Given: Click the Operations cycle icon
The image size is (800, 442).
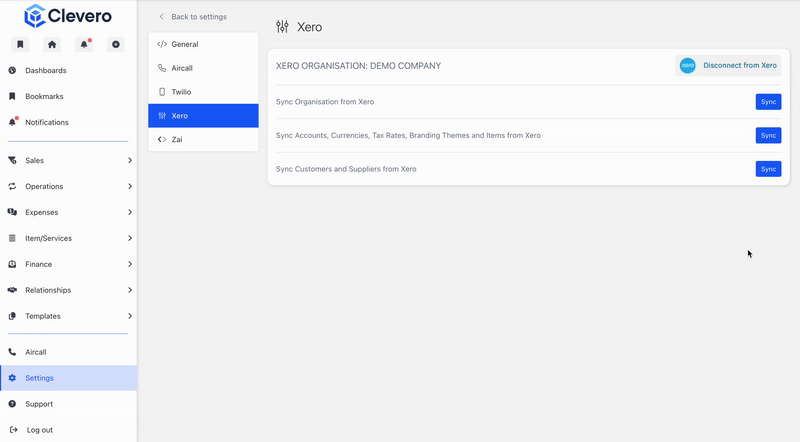Looking at the screenshot, I should [x=12, y=186].
